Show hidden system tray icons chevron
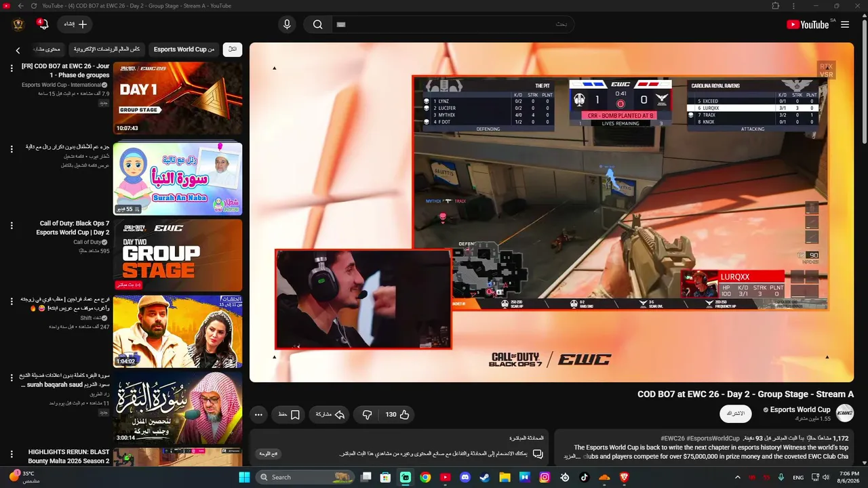 pos(738,477)
